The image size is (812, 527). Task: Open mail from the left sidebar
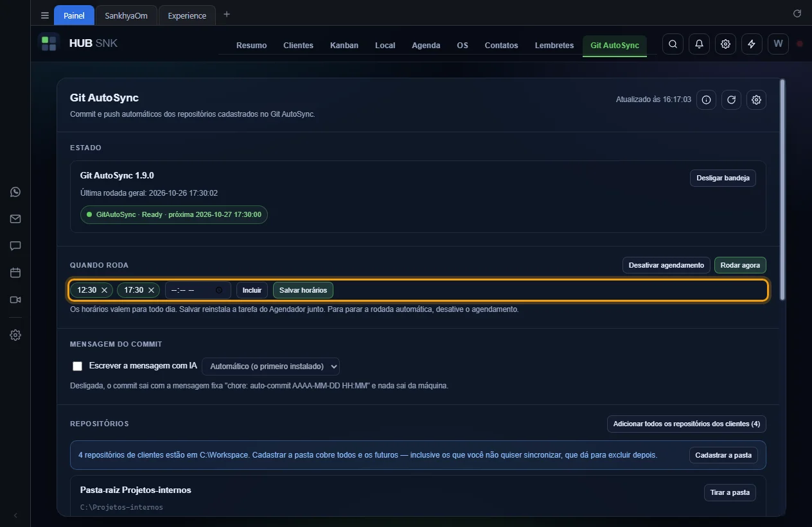click(15, 219)
